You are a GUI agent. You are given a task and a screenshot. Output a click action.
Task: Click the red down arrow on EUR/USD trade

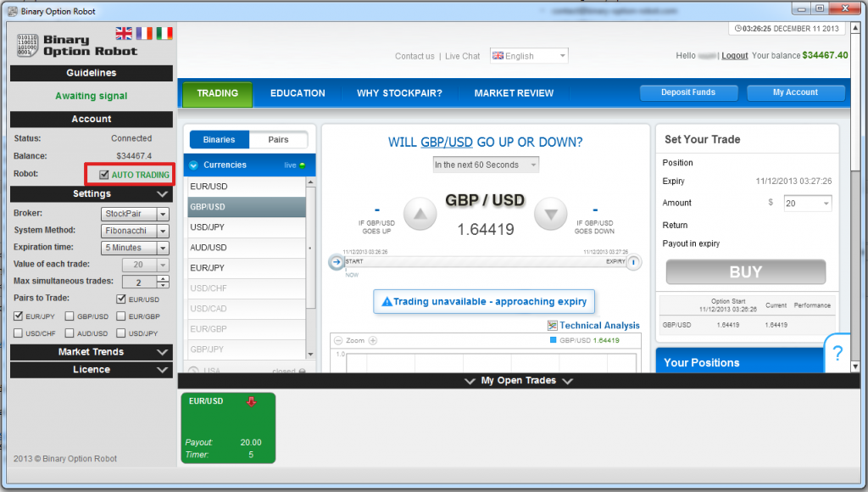pyautogui.click(x=251, y=402)
